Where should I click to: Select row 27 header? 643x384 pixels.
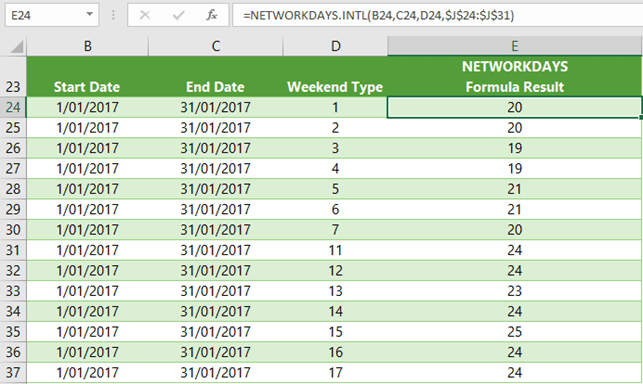[x=13, y=168]
